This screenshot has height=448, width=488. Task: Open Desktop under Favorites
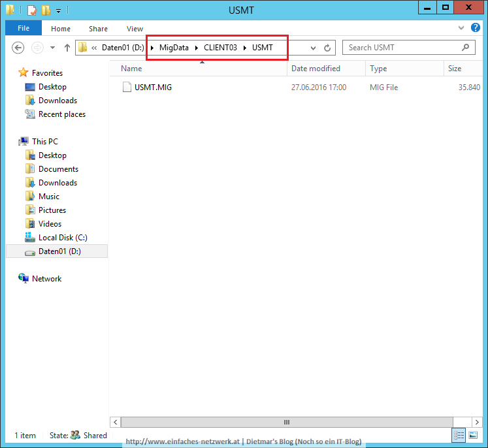(52, 87)
